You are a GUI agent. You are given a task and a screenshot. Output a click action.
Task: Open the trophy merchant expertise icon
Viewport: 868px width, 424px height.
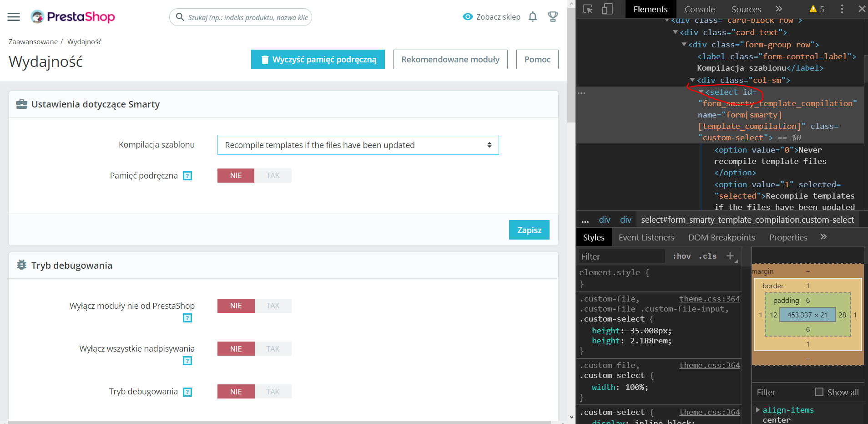pyautogui.click(x=553, y=17)
